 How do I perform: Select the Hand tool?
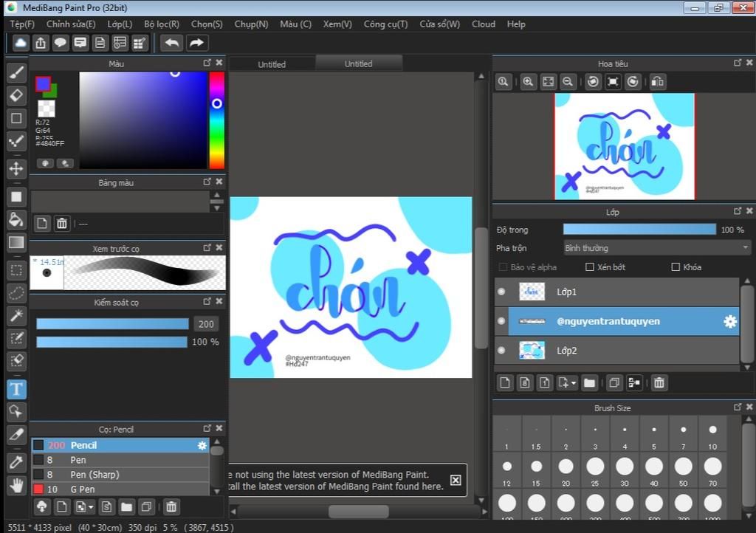(16, 485)
